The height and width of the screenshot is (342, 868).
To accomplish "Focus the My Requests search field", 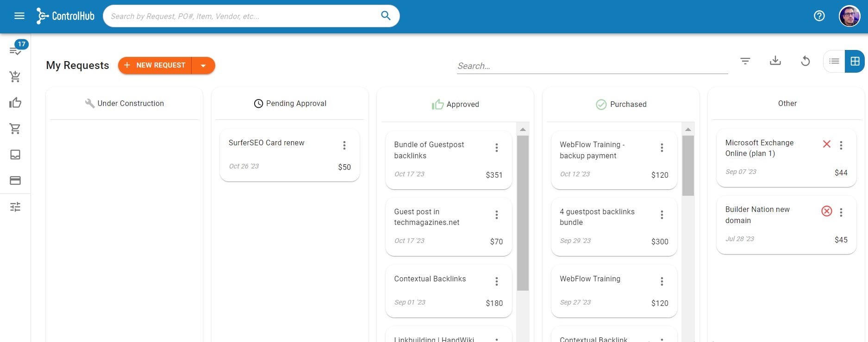I will pyautogui.click(x=592, y=66).
